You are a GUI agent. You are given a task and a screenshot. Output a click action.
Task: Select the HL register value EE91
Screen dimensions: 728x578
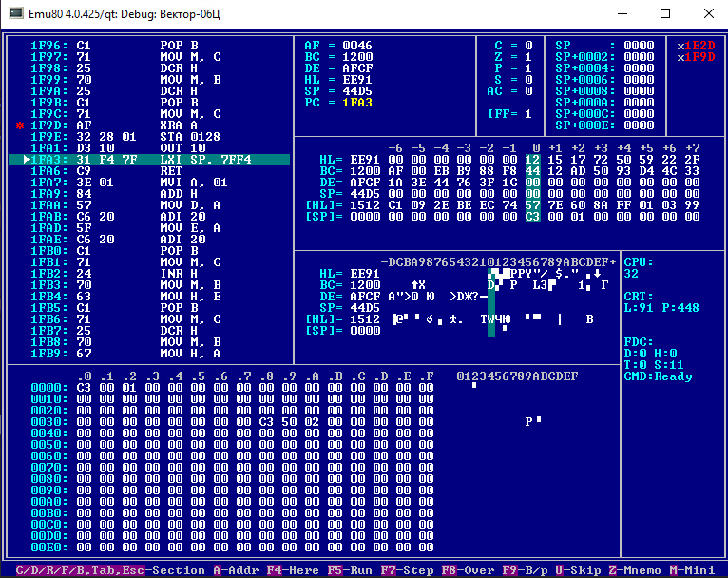pos(357,80)
